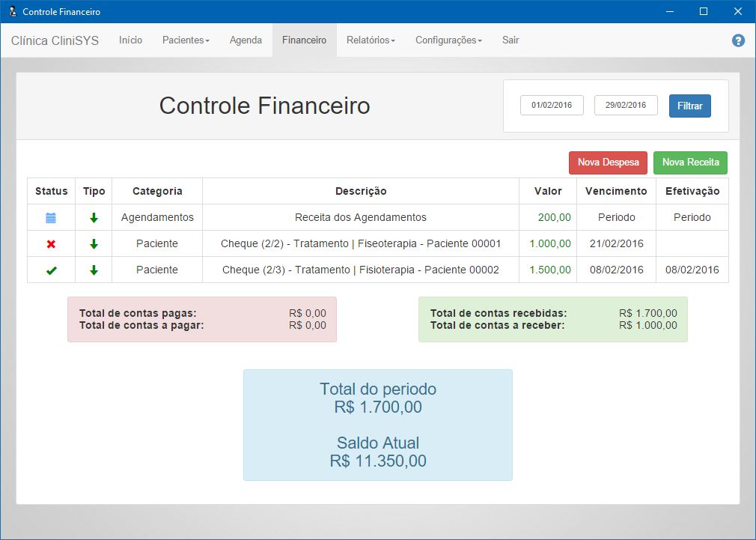
Task: Go to the Agenda tab
Action: click(x=246, y=40)
